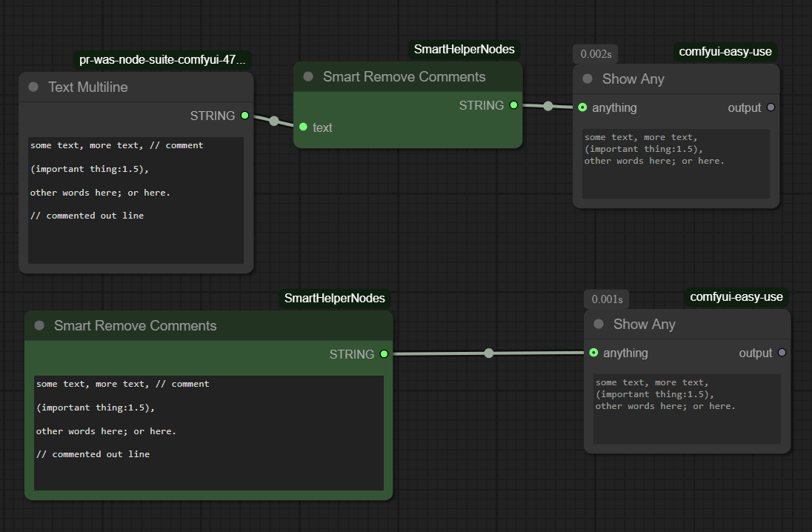The width and height of the screenshot is (812, 532).
Task: Click the output socket of upper Show Any
Action: [771, 107]
